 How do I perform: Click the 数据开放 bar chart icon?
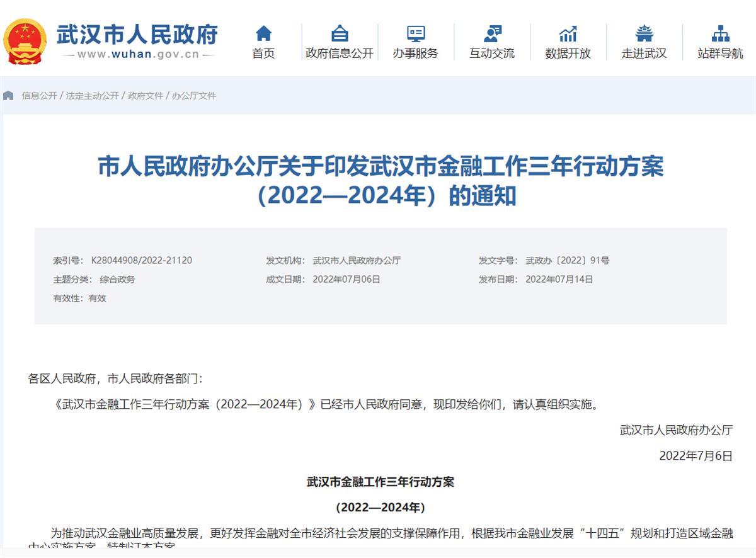[568, 33]
